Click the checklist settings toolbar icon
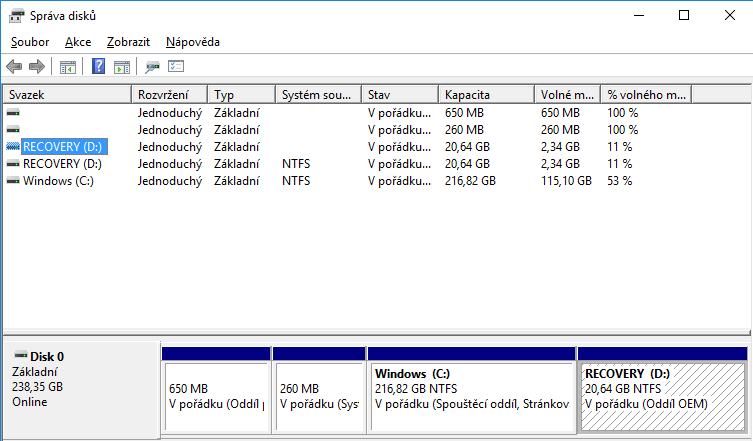This screenshot has width=753, height=441. point(177,67)
